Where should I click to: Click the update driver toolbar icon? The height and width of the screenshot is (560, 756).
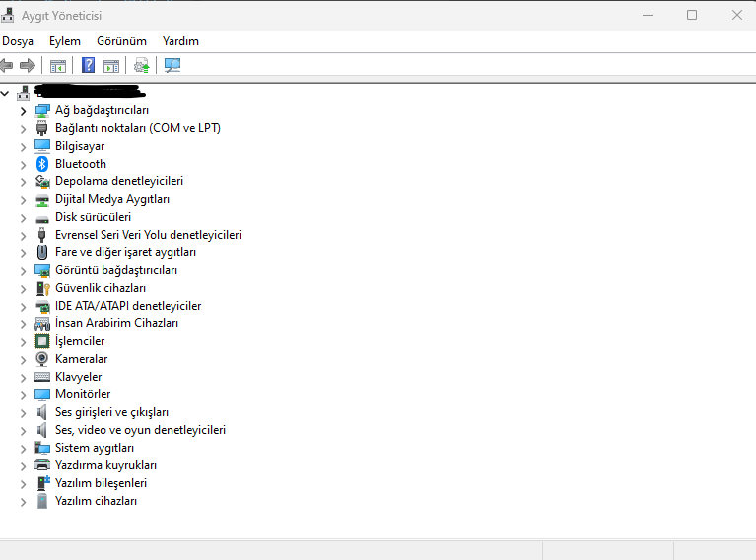(142, 66)
